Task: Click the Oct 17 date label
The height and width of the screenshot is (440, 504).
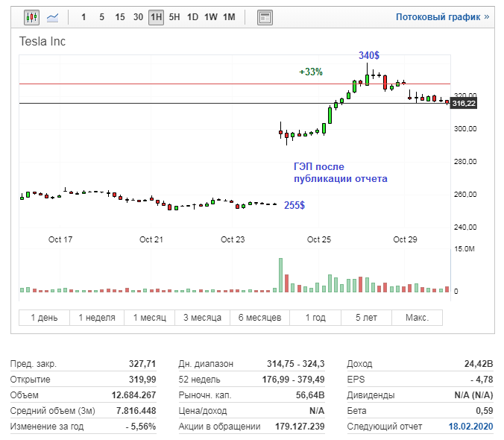Action: [60, 239]
